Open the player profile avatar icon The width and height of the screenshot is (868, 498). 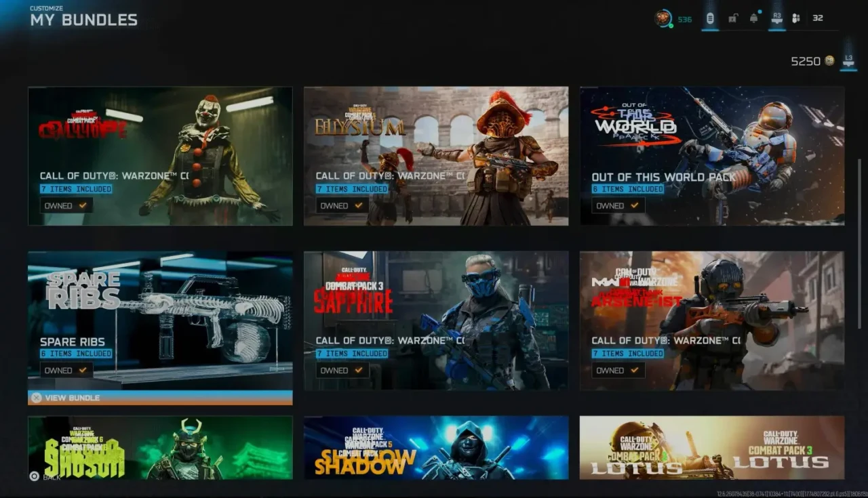pyautogui.click(x=663, y=18)
